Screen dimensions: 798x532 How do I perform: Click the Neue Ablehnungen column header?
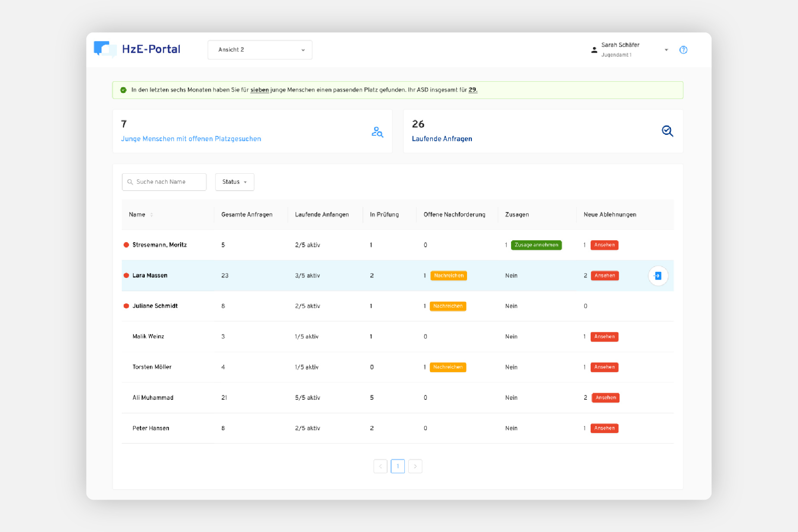(x=610, y=215)
